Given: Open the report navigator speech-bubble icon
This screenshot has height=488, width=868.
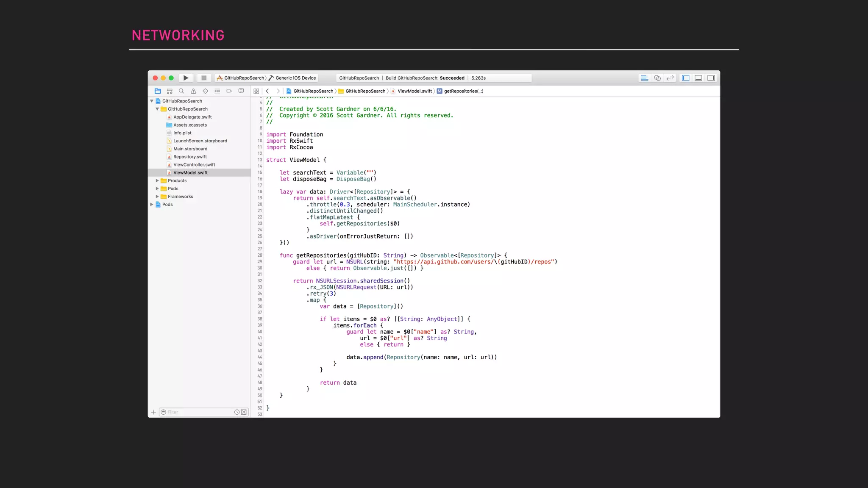Looking at the screenshot, I should [x=241, y=91].
